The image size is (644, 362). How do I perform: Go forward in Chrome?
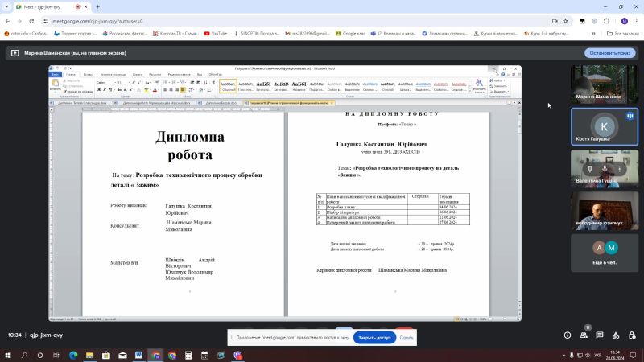coord(19,21)
